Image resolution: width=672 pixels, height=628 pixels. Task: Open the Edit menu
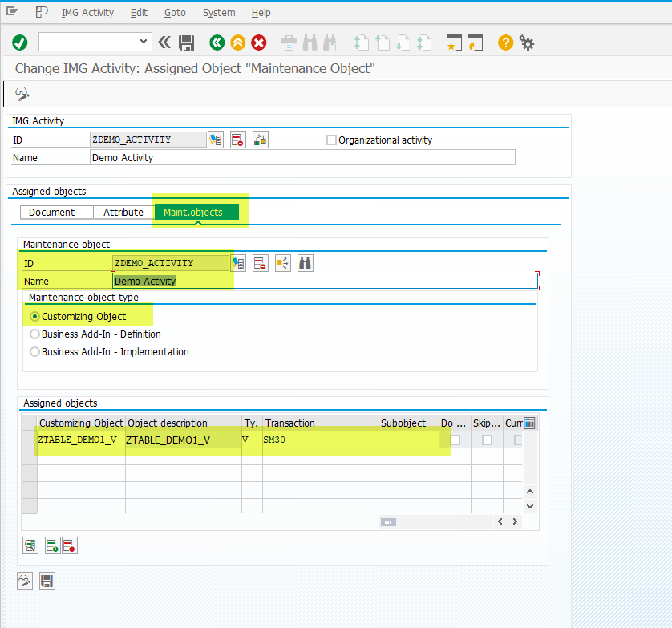(x=139, y=13)
